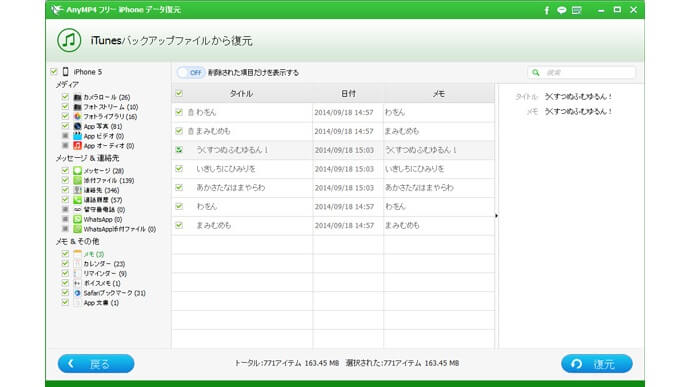Select the Camera Roll (26) icon
Viewport: 696px width, 387px height.
78,97
